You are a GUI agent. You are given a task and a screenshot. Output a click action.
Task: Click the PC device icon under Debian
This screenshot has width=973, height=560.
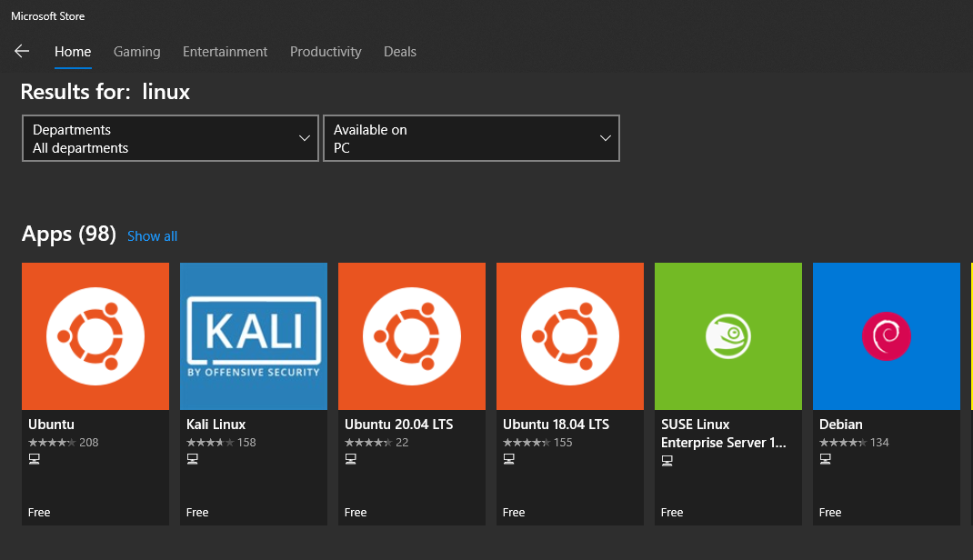[826, 459]
